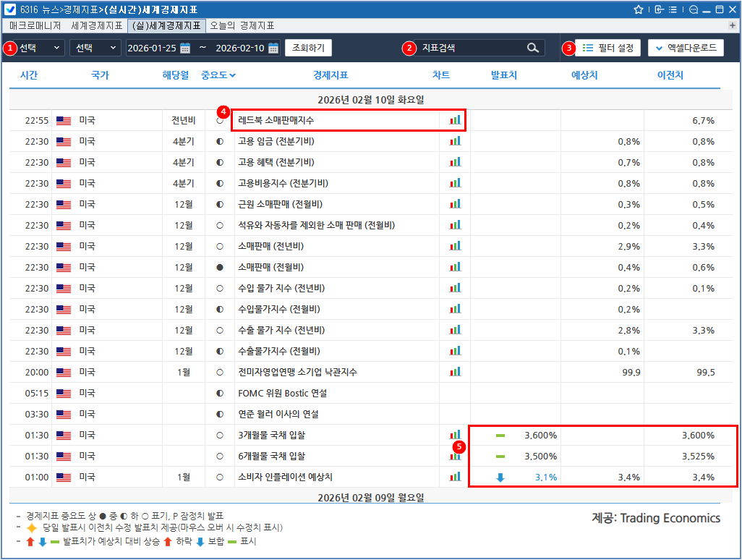The image size is (742, 560).
Task: Switch to the 매크로매니저 tab
Action: coord(35,25)
